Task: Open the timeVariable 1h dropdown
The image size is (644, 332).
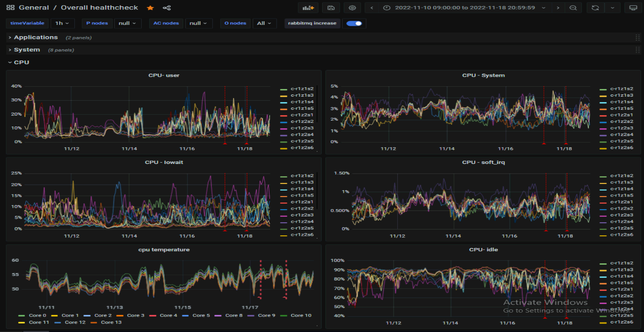Action: coord(63,23)
